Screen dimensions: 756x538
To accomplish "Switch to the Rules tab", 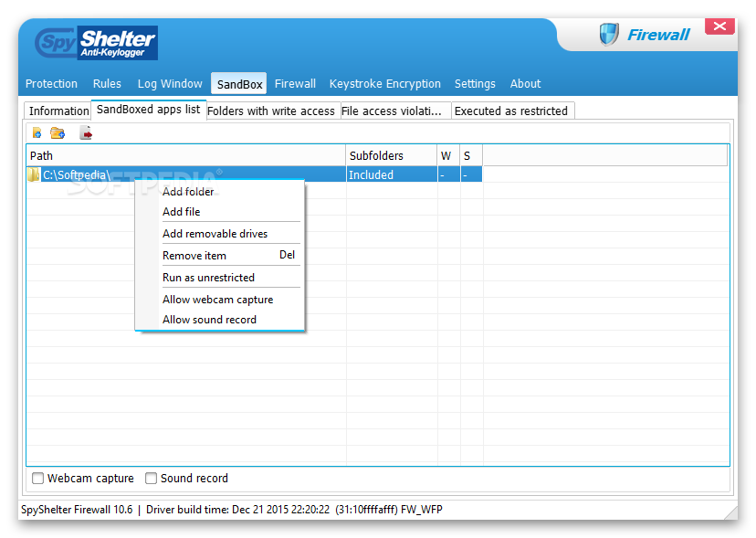I will click(107, 84).
